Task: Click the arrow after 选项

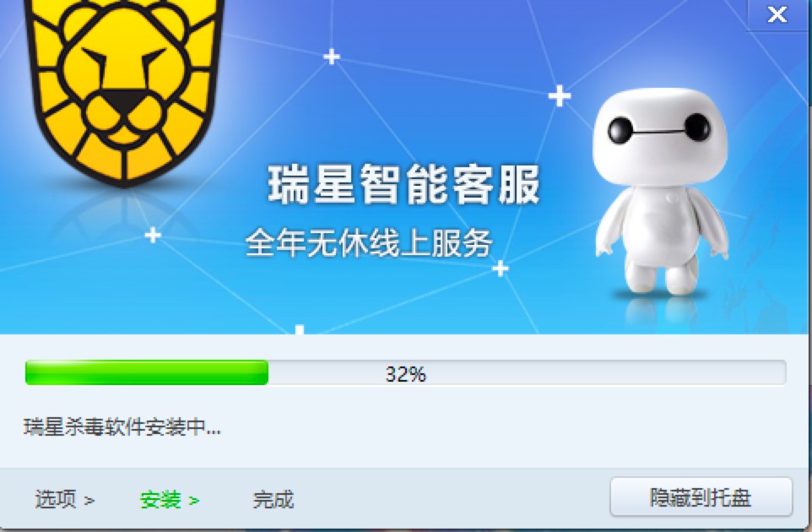Action: point(89,501)
